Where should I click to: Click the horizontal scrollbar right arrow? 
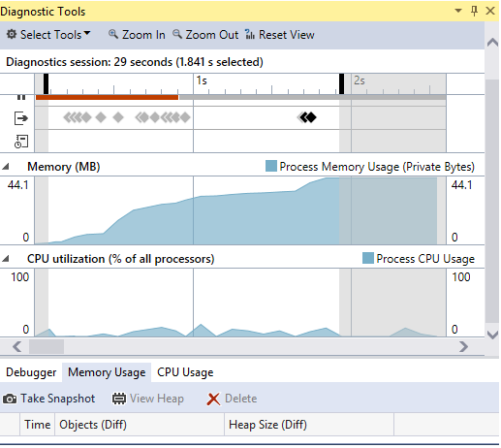(463, 347)
